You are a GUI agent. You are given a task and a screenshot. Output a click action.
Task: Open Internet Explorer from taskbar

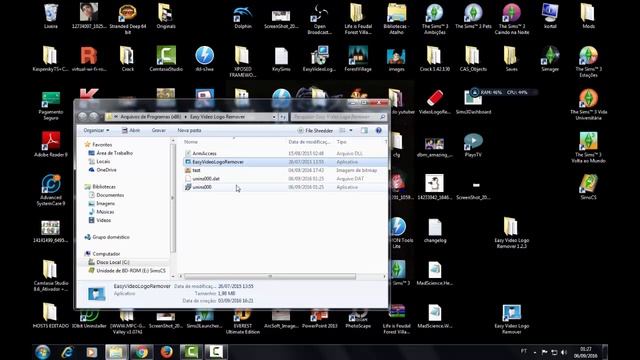click(67, 352)
